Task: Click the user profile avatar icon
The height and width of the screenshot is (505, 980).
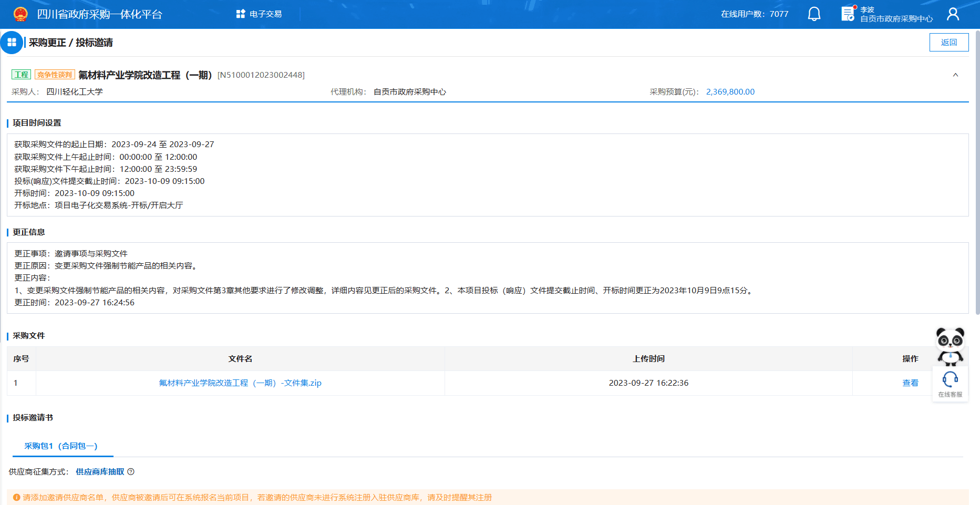Action: (x=953, y=14)
